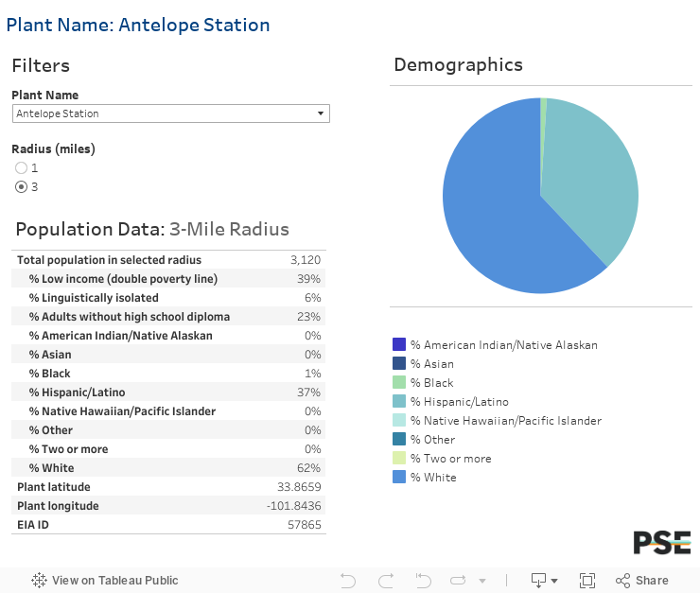This screenshot has height=593, width=700.
Task: Click '% Native Hawaiian/Pacific Islander' table row
Action: (168, 411)
